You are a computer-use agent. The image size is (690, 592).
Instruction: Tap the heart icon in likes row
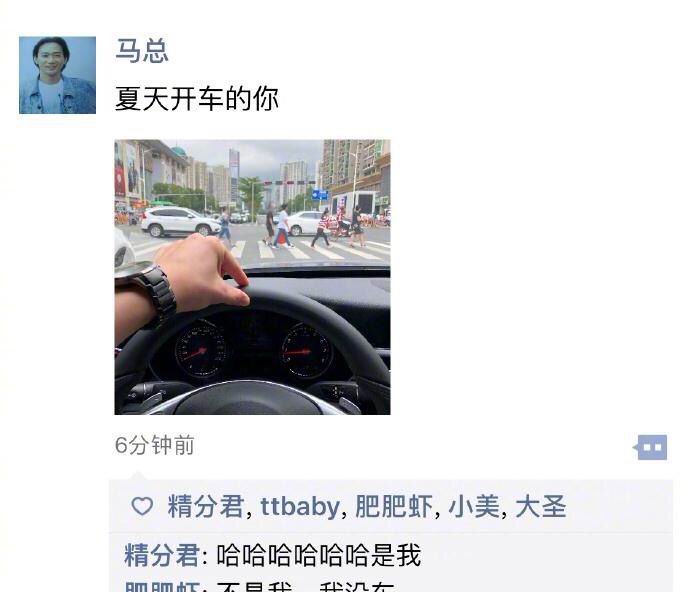tap(142, 506)
